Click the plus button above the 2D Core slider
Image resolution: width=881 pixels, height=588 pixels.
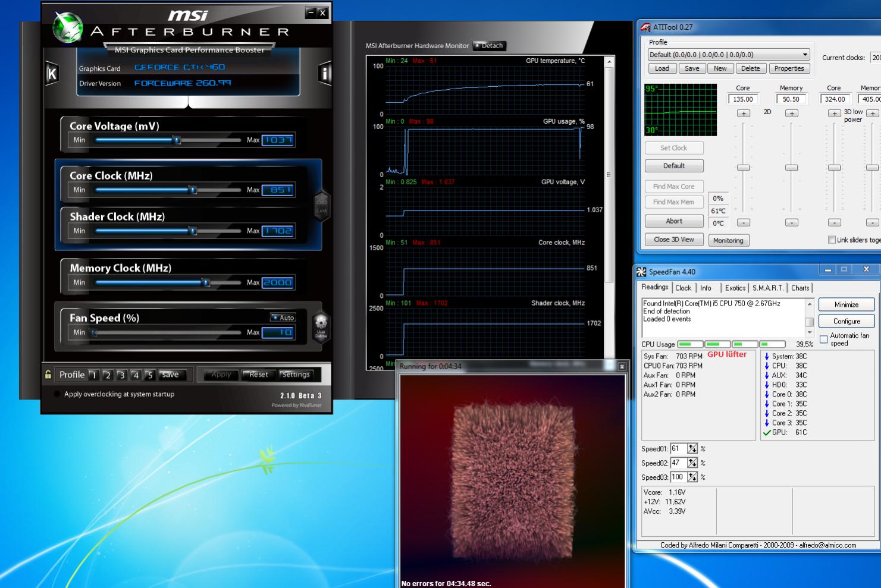(744, 114)
